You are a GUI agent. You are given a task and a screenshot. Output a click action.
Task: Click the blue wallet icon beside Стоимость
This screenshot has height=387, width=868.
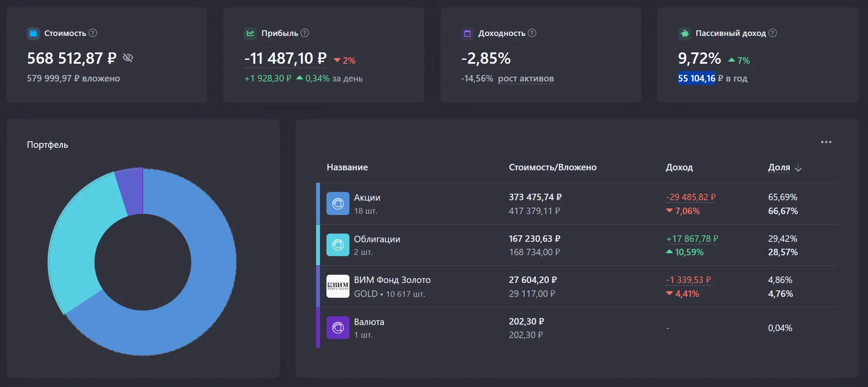[33, 33]
